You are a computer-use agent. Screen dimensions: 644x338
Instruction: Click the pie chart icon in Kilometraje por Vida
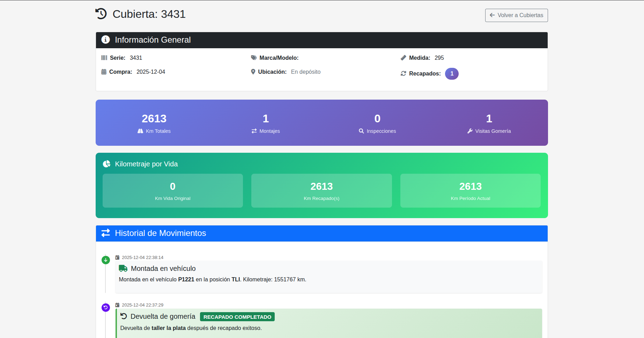coord(106,164)
